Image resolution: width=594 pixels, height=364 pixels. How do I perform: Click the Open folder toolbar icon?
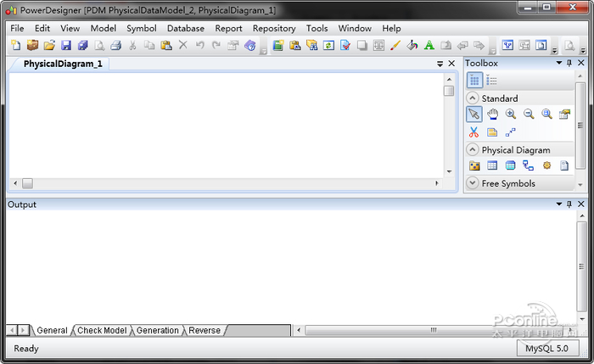49,46
